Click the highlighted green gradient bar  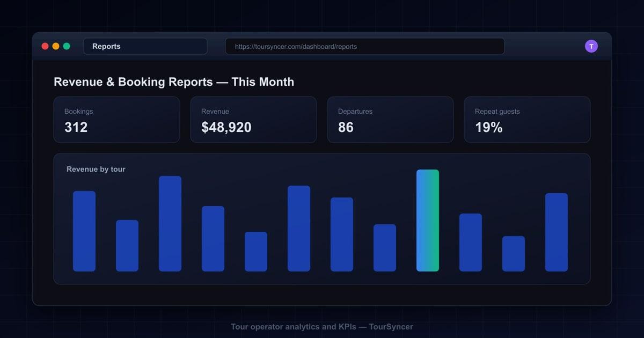(428, 221)
